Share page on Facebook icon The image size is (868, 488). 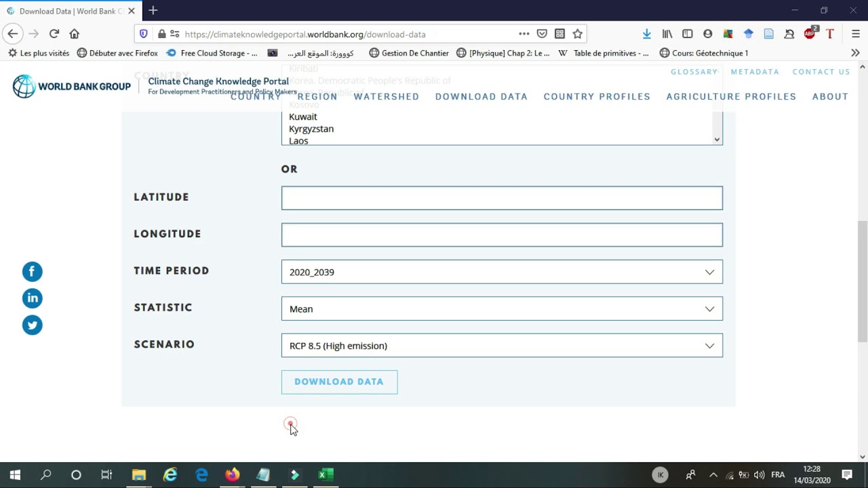(32, 272)
